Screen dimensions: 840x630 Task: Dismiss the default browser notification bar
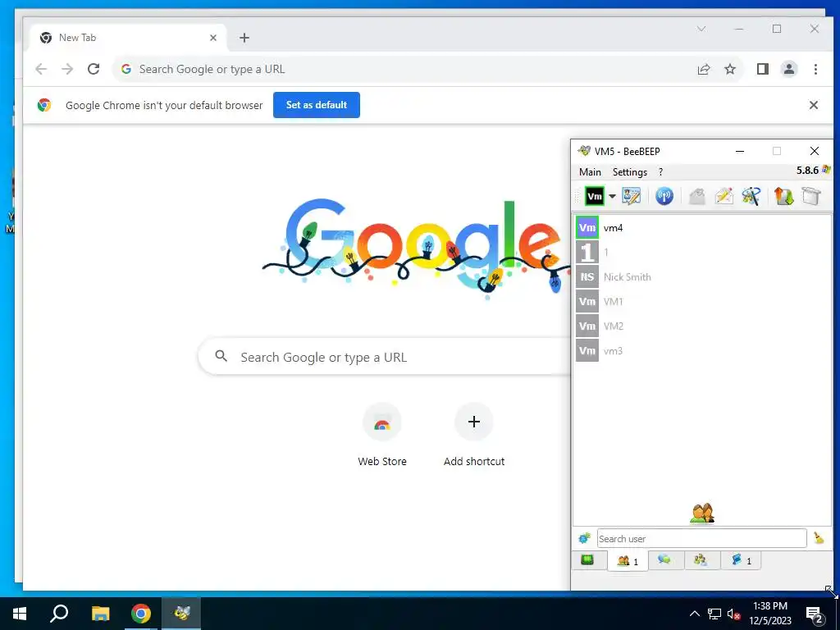coord(813,105)
